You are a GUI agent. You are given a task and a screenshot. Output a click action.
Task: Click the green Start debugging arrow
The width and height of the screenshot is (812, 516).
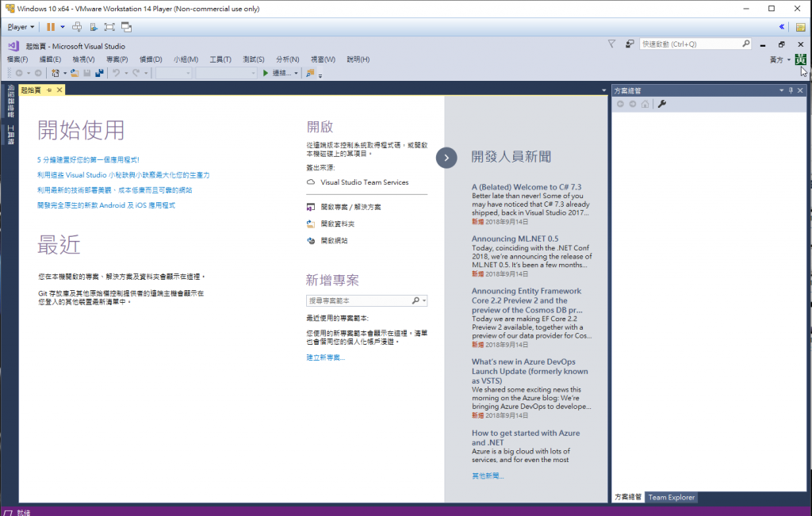(x=265, y=73)
